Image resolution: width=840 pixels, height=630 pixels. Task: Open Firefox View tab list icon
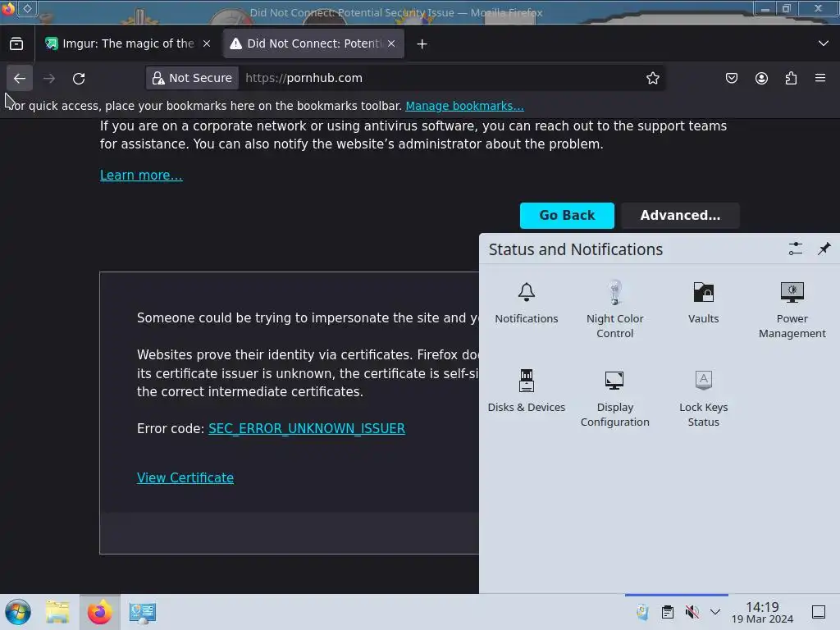pyautogui.click(x=16, y=44)
